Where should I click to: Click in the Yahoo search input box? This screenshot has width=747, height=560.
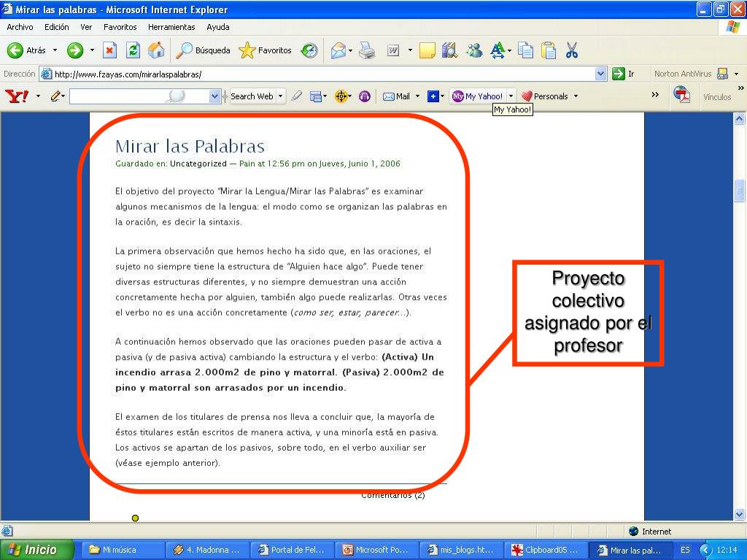(139, 96)
